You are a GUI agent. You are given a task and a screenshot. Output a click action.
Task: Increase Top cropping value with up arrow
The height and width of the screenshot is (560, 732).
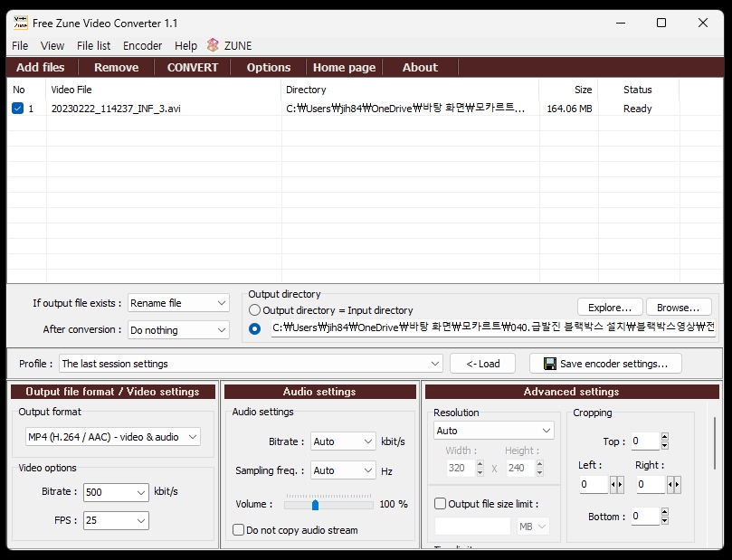tap(665, 437)
